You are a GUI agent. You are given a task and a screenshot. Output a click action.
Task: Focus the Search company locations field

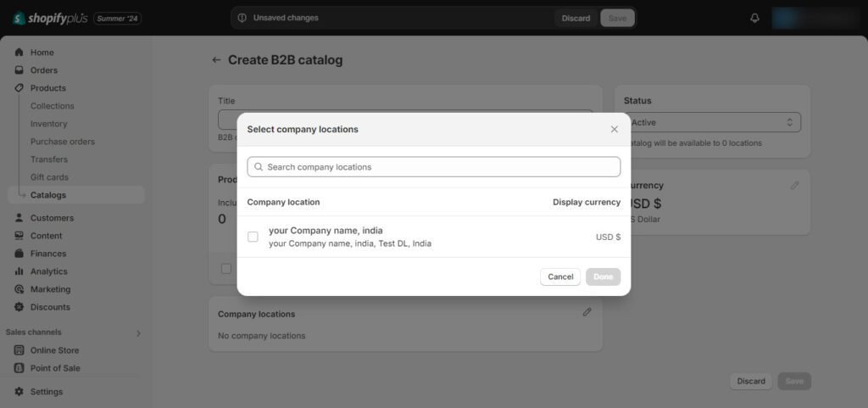point(433,166)
